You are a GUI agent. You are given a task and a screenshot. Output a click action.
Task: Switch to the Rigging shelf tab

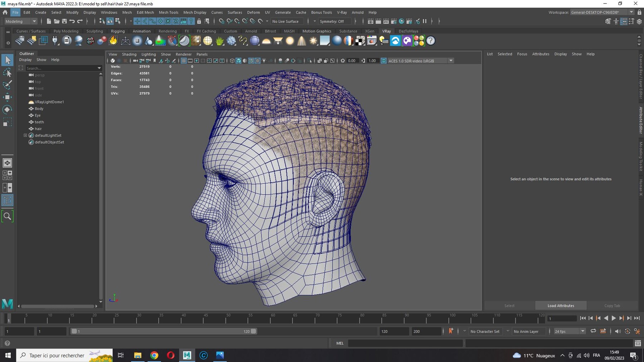118,31
